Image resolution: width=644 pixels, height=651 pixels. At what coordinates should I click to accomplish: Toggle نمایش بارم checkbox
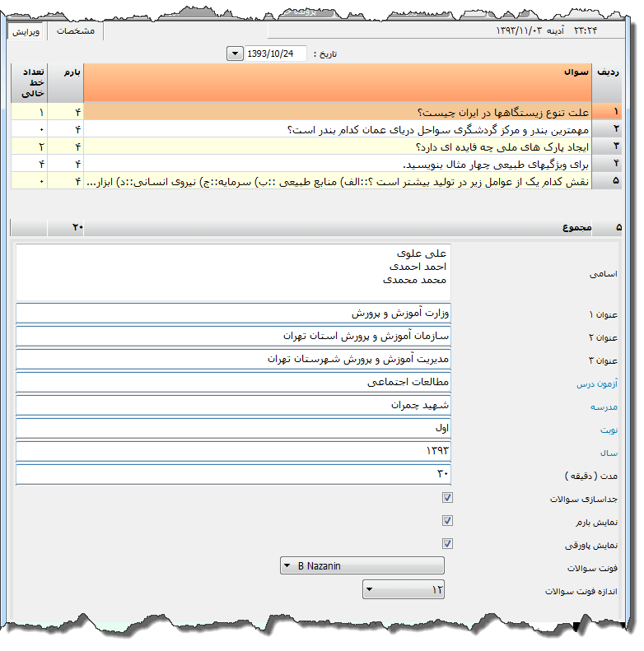447,521
